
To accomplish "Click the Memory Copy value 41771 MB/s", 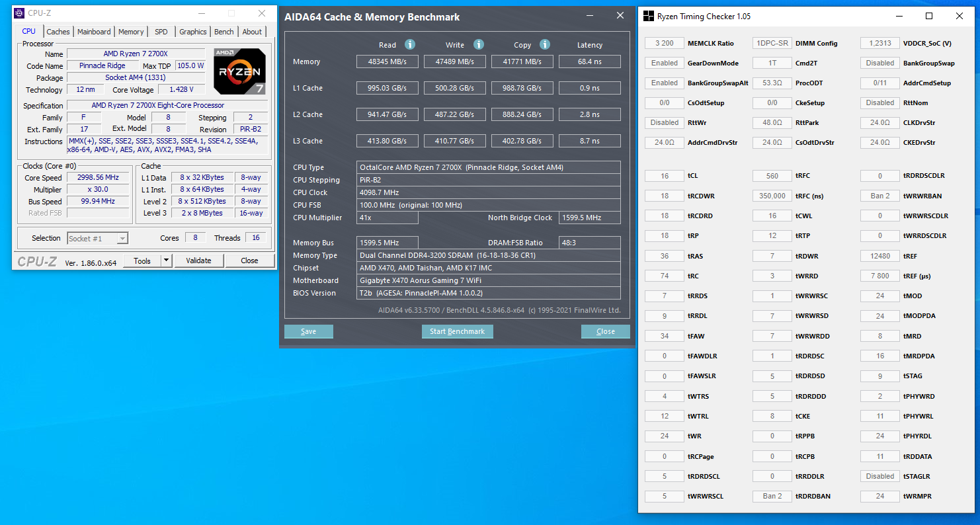I will click(x=522, y=61).
